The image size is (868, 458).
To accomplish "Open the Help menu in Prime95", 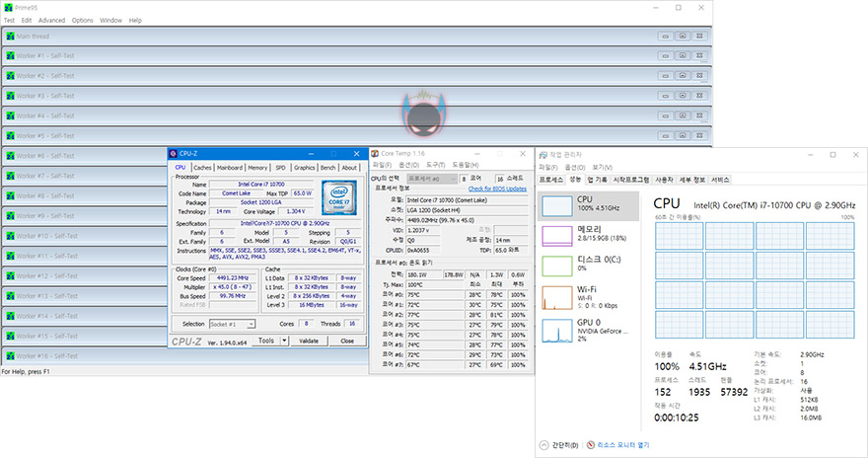I will click(x=135, y=21).
